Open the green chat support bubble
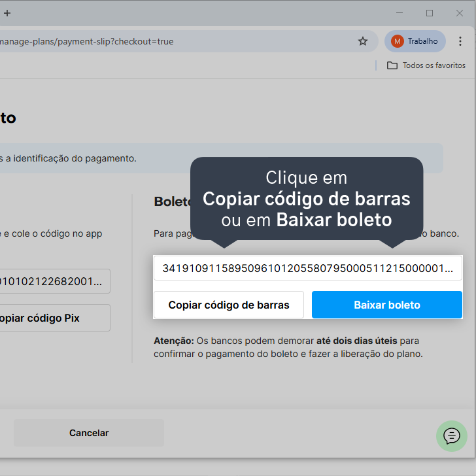The height and width of the screenshot is (476, 476). pos(451,436)
